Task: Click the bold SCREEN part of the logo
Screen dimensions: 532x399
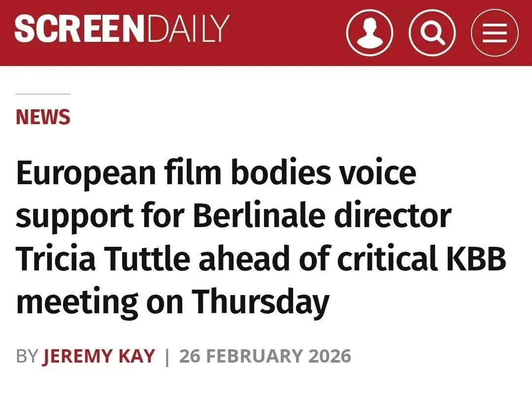Action: pyautogui.click(x=78, y=29)
